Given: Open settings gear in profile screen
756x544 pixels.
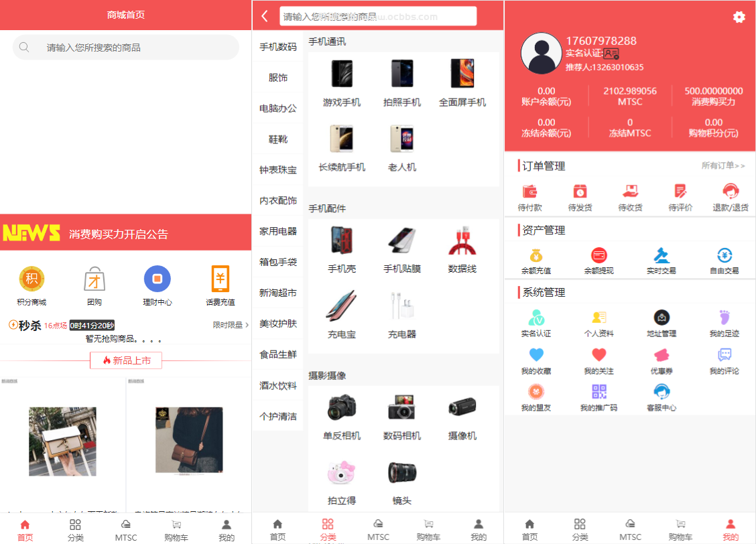Looking at the screenshot, I should tap(739, 17).
